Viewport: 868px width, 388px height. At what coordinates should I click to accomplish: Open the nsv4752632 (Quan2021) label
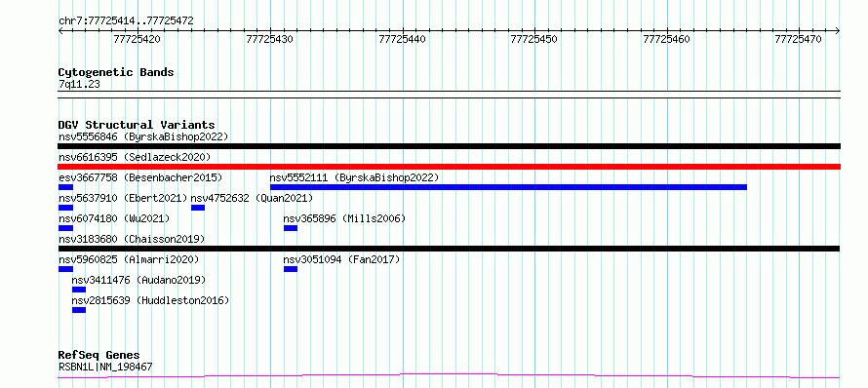pyautogui.click(x=252, y=198)
